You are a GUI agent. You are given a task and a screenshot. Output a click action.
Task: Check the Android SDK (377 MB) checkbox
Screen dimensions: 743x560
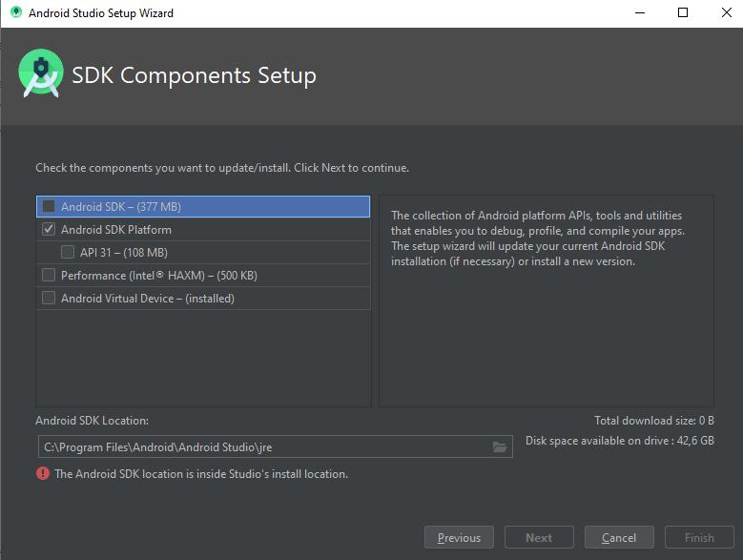coord(49,207)
